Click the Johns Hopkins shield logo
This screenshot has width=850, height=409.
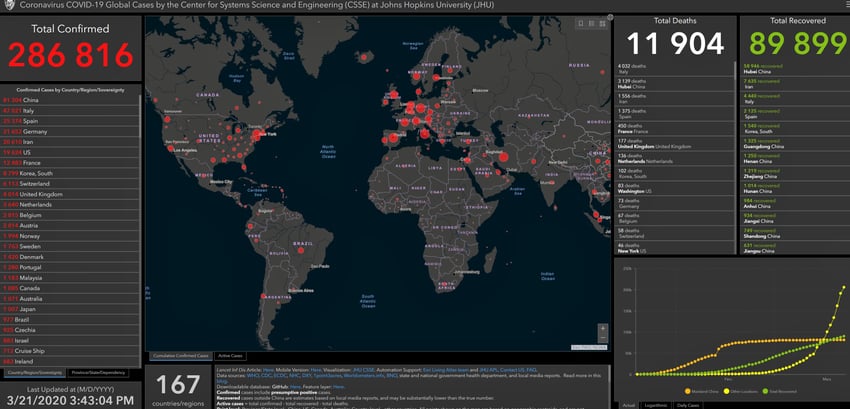pos(10,6)
